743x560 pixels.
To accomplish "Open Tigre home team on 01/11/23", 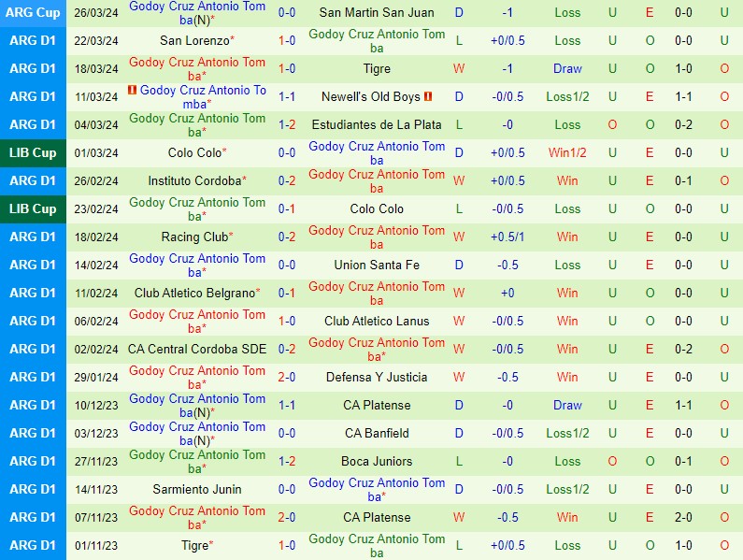I will point(194,545).
